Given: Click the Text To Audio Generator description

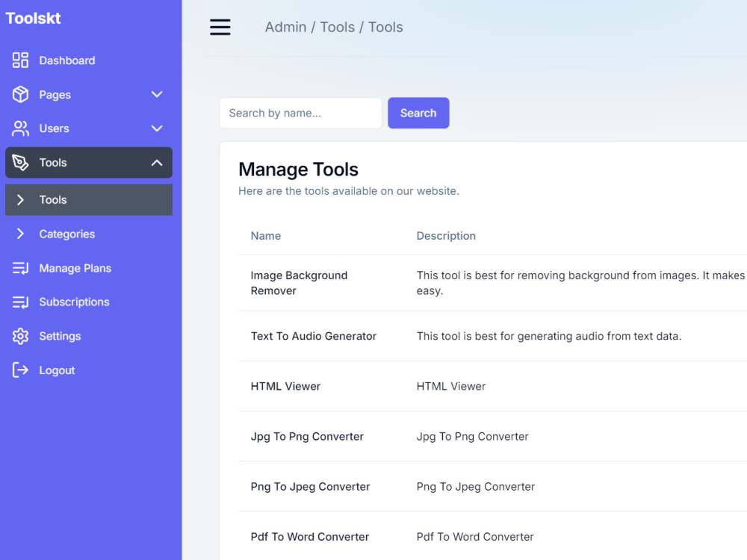Looking at the screenshot, I should click(x=549, y=336).
